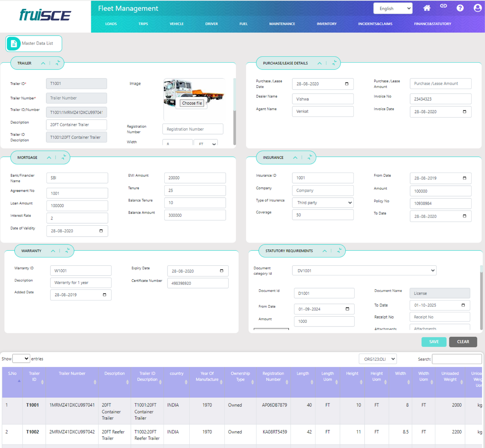Open the MAINTENANCE menu
The width and height of the screenshot is (485, 448).
282,24
